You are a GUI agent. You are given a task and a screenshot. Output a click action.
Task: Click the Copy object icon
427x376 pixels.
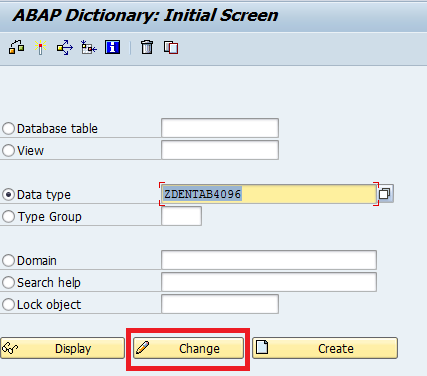coord(171,47)
